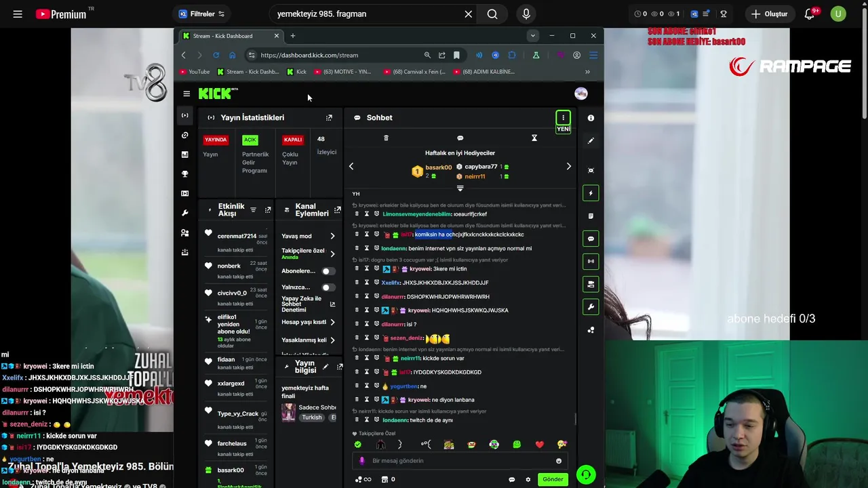The height and width of the screenshot is (488, 868).
Task: Click the focus frame icon in right sidebar
Action: [x=591, y=170]
